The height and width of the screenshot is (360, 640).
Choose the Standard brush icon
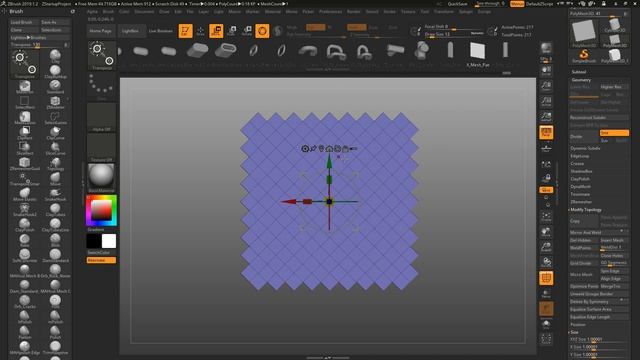point(55,87)
